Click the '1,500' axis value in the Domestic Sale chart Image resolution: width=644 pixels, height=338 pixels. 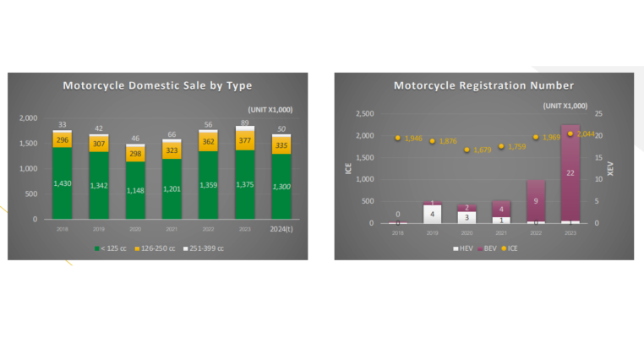pos(29,144)
